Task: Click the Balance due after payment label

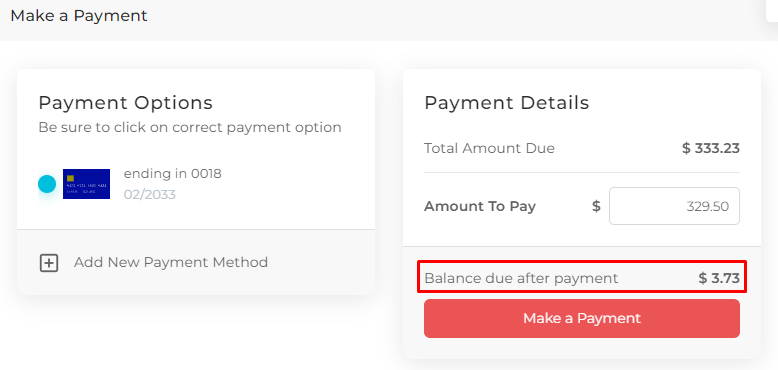Action: point(521,278)
